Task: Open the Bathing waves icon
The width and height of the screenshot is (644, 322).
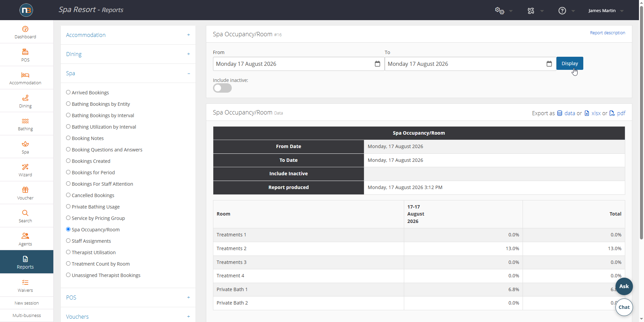Action: (x=25, y=121)
